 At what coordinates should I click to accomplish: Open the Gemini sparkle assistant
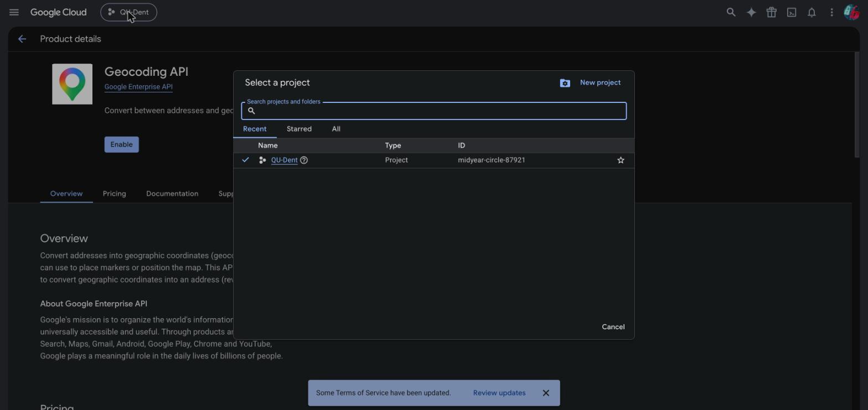pos(751,12)
